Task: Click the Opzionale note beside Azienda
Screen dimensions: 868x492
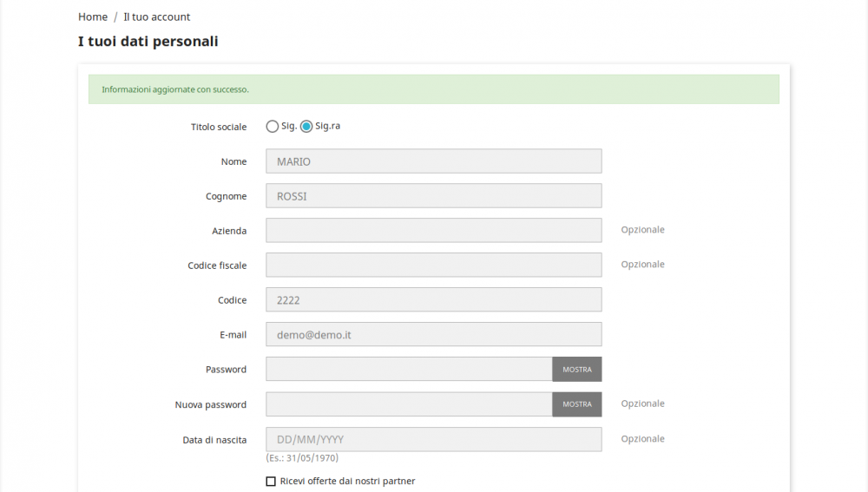Action: point(642,230)
